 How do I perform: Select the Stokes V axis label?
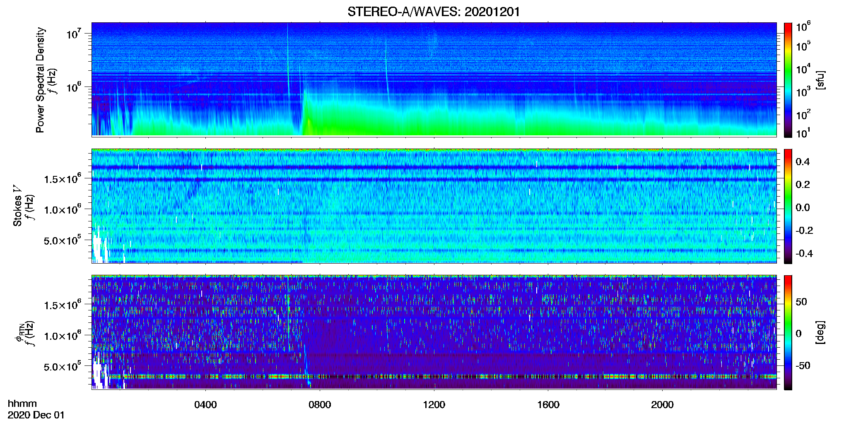17,206
